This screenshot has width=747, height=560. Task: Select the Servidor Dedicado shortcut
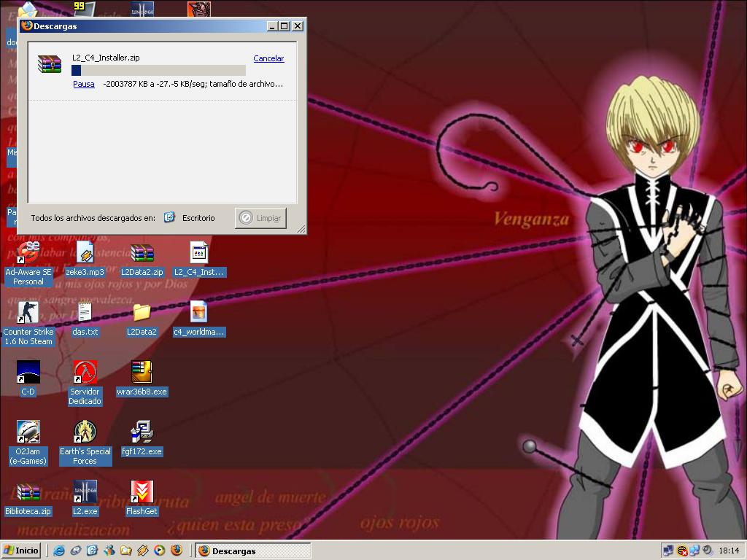pos(85,383)
